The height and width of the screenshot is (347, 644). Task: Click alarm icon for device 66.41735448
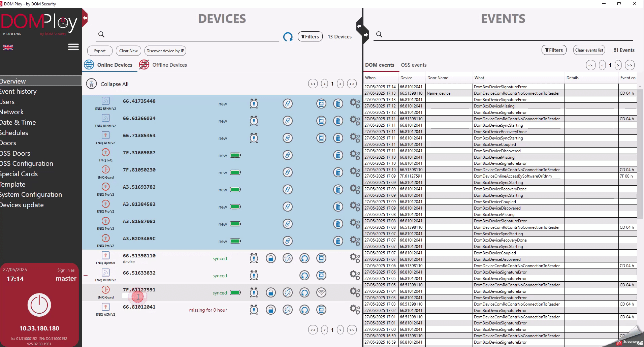click(254, 104)
